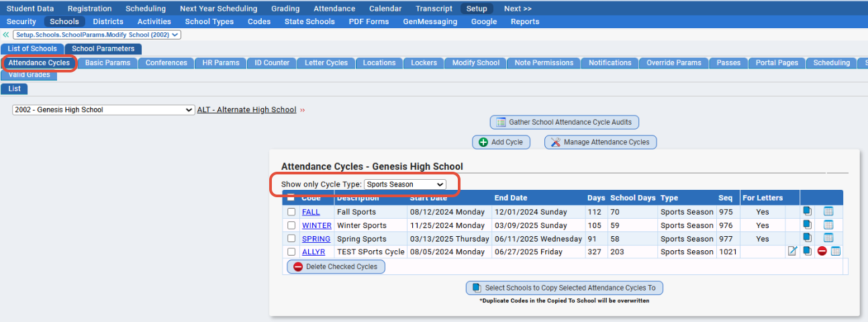This screenshot has width=868, height=322.
Task: Open the Transcript menu
Action: click(x=434, y=9)
